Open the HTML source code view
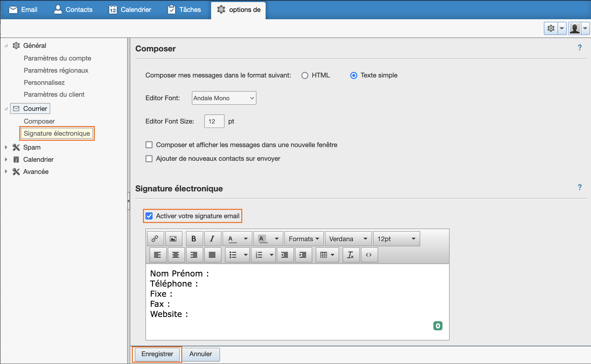 (369, 255)
